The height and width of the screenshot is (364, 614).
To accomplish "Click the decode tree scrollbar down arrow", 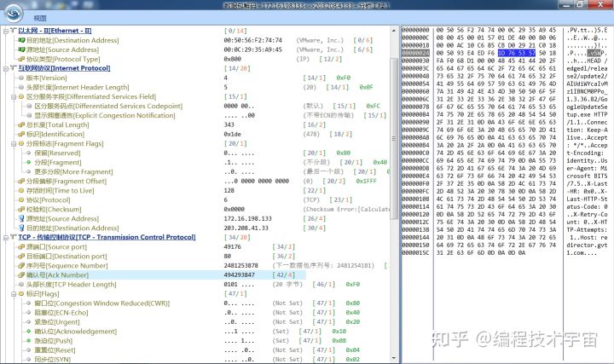I will tap(394, 358).
